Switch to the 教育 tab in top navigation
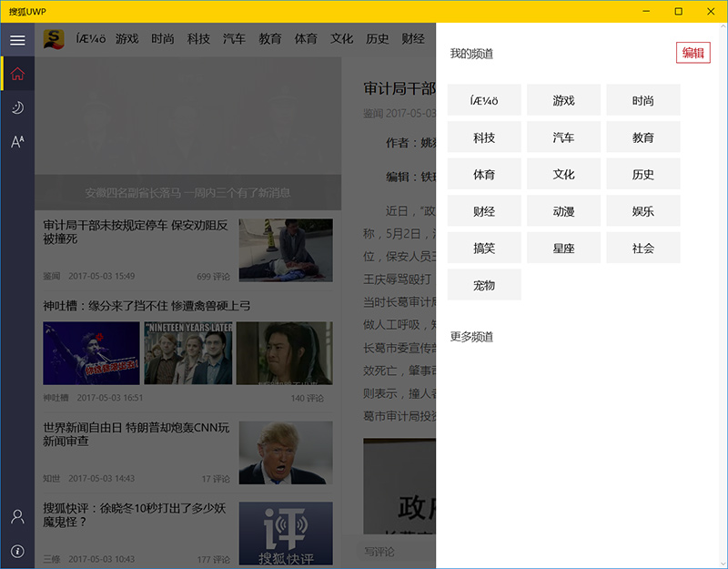728x569 pixels. click(269, 38)
